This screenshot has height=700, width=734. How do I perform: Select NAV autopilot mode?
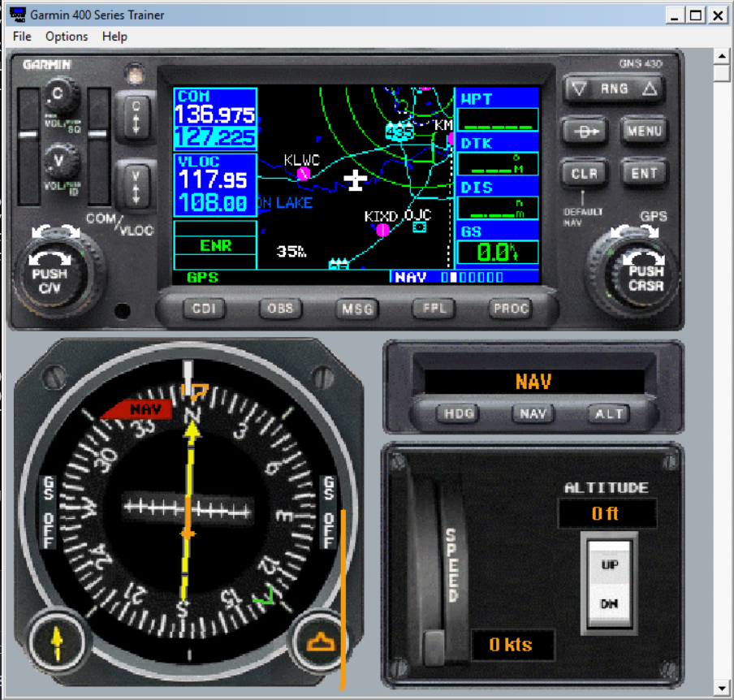[x=533, y=413]
